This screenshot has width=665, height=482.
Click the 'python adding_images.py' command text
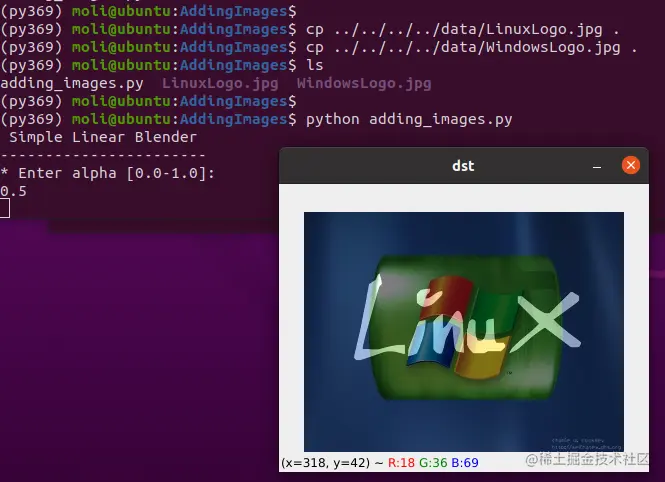tap(409, 120)
